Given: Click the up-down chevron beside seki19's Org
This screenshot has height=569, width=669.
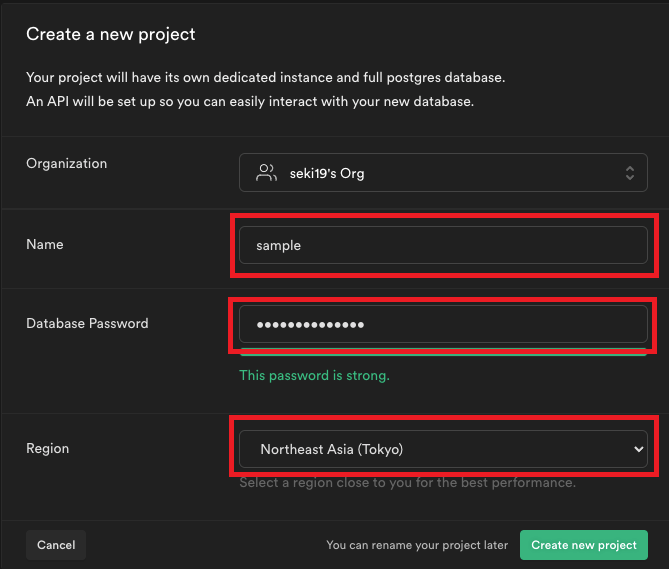Looking at the screenshot, I should coord(629,173).
